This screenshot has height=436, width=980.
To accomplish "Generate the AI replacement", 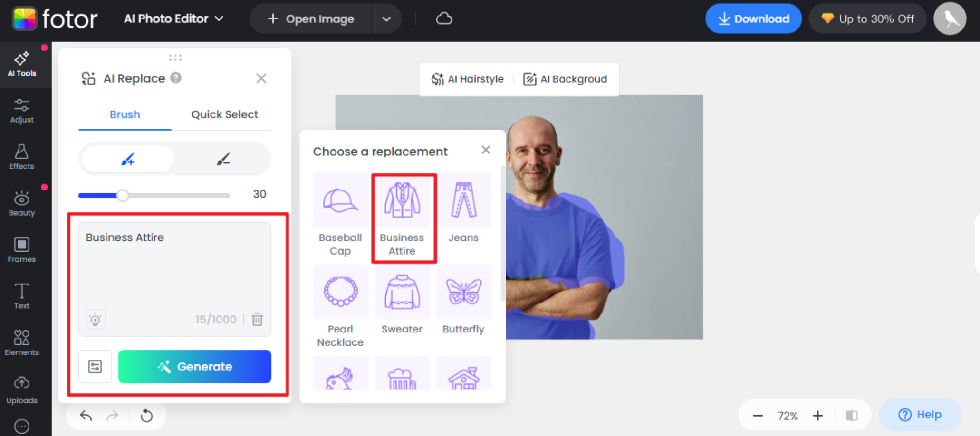I will [x=195, y=367].
